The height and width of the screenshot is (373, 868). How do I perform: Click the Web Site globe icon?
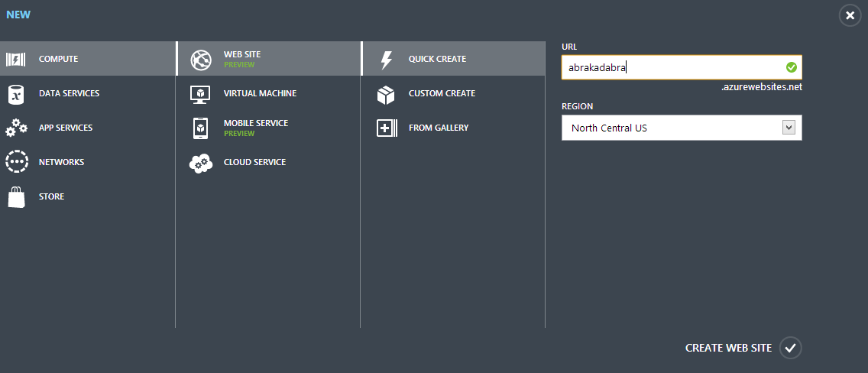tap(201, 59)
